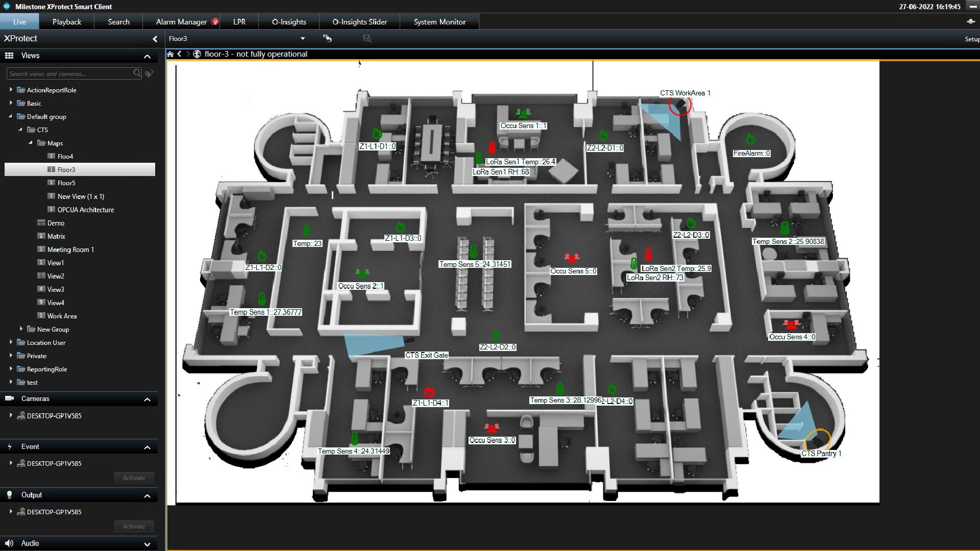This screenshot has height=551, width=980.
Task: Switch to the Playback tab
Action: [67, 22]
